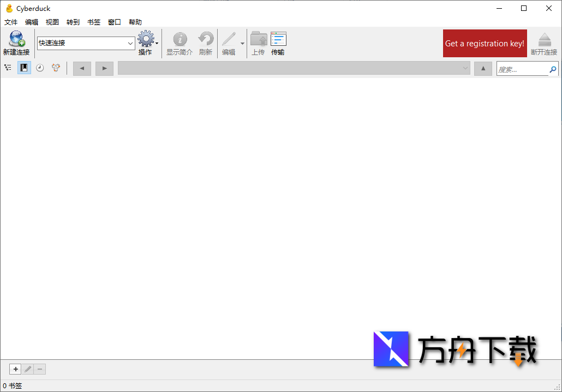Open the editor selection arrow beside 编辑
This screenshot has height=392, width=562.
click(242, 44)
